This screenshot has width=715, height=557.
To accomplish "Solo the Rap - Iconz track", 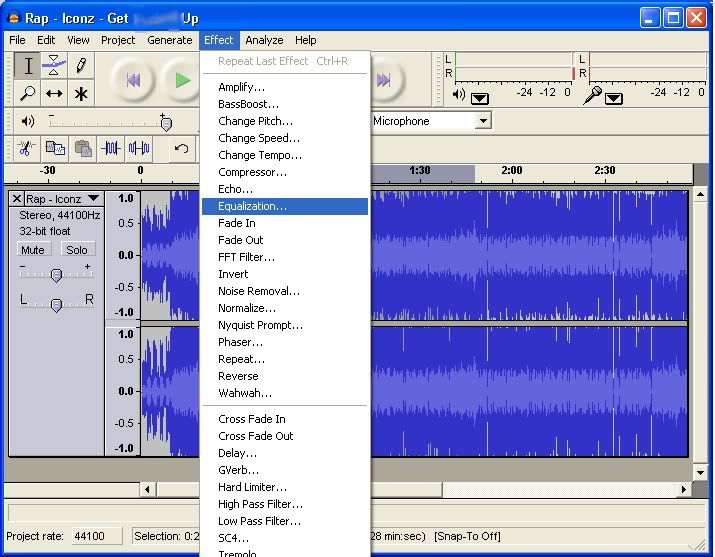I will click(x=77, y=250).
